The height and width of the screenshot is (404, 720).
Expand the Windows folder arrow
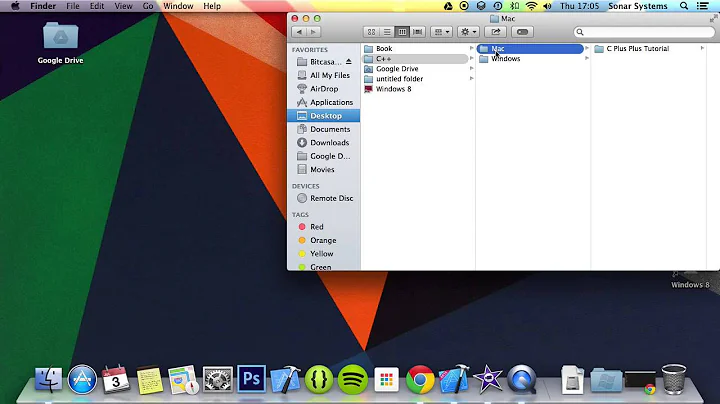pos(586,58)
